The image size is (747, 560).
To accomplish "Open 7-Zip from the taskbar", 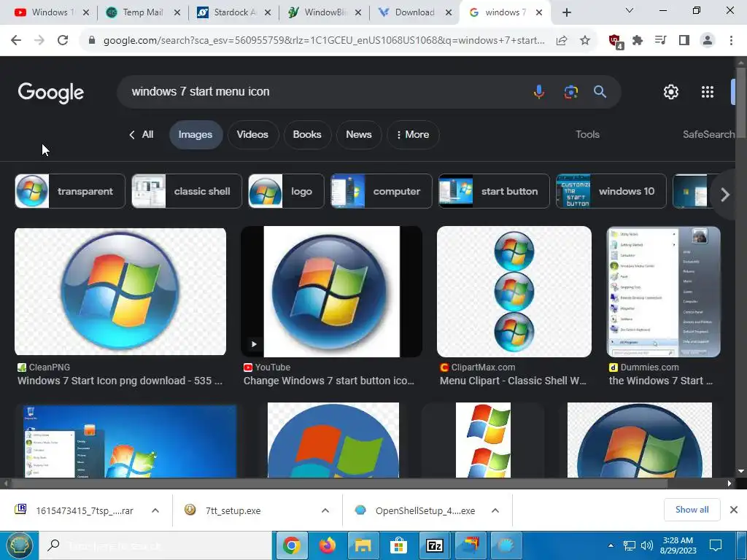I will pos(435,545).
